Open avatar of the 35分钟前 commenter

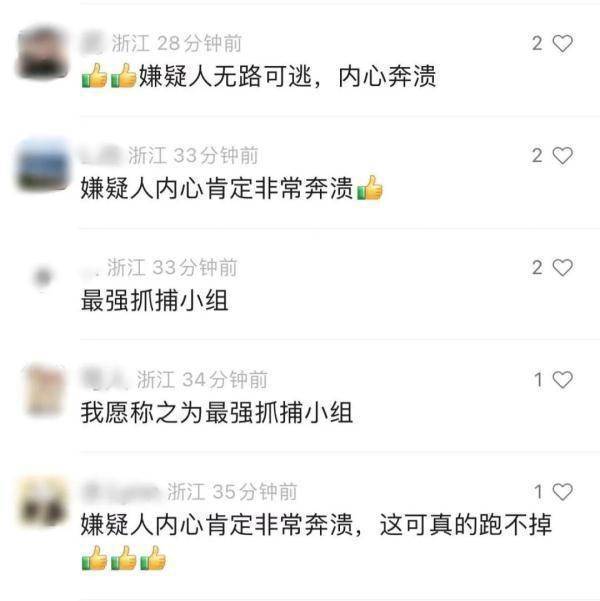[43, 501]
